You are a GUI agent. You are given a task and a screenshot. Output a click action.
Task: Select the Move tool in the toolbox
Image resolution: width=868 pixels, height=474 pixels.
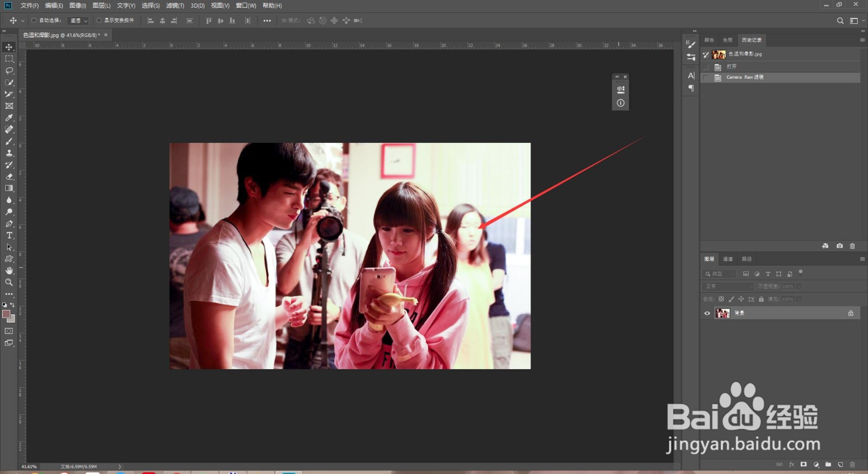(9, 47)
